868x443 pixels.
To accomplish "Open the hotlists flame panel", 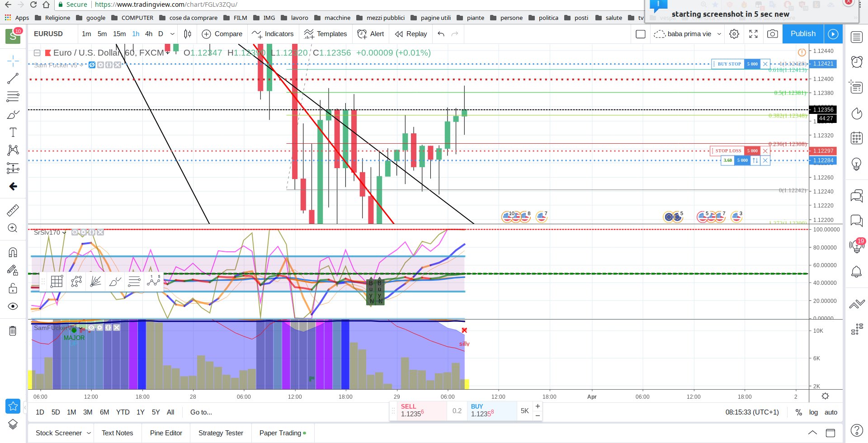I will click(x=857, y=113).
